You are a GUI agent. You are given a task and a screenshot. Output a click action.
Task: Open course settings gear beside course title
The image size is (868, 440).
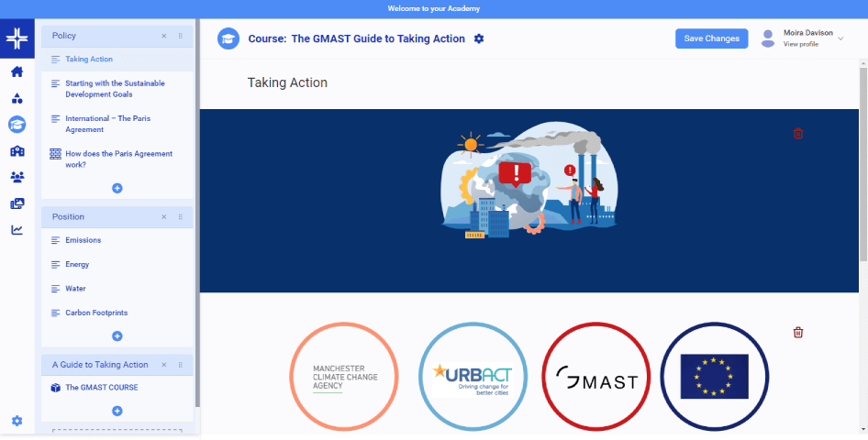click(479, 38)
